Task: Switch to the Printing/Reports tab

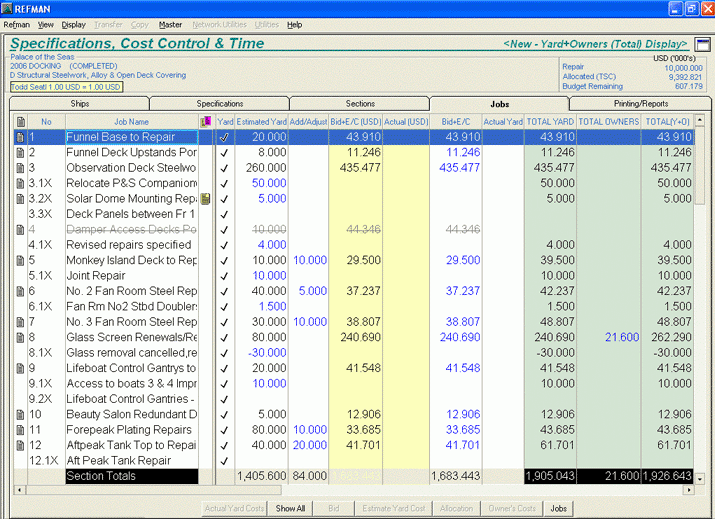Action: coord(640,103)
